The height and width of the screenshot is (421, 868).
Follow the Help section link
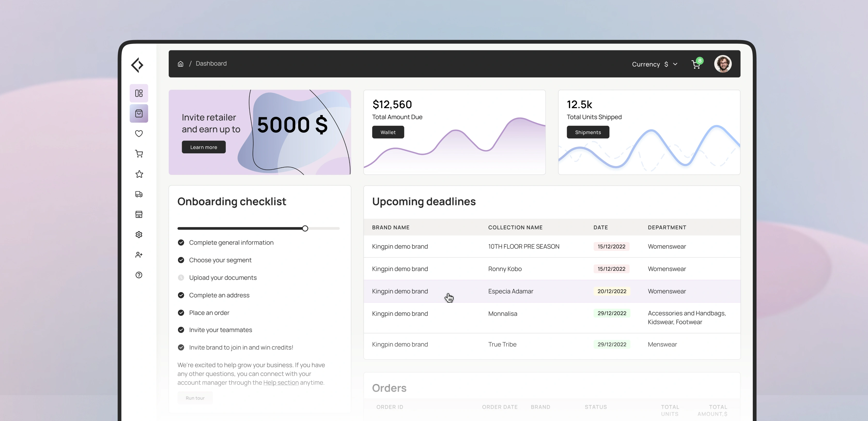tap(281, 382)
